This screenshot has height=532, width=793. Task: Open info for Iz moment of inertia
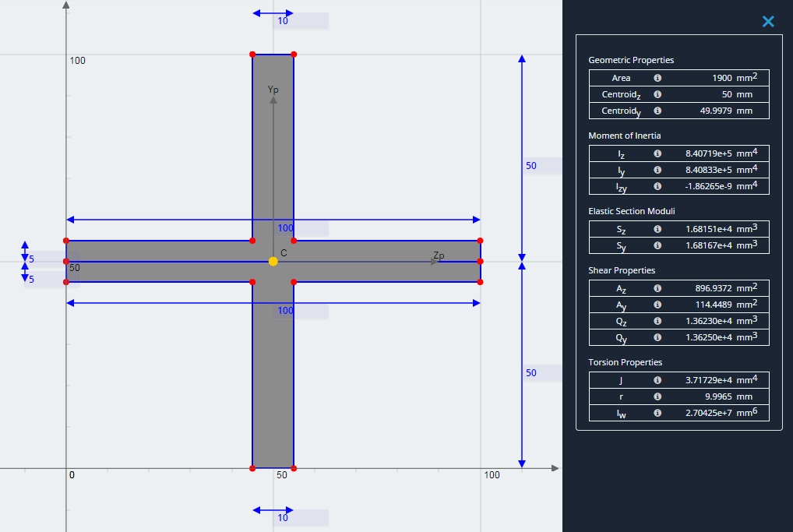coord(657,153)
